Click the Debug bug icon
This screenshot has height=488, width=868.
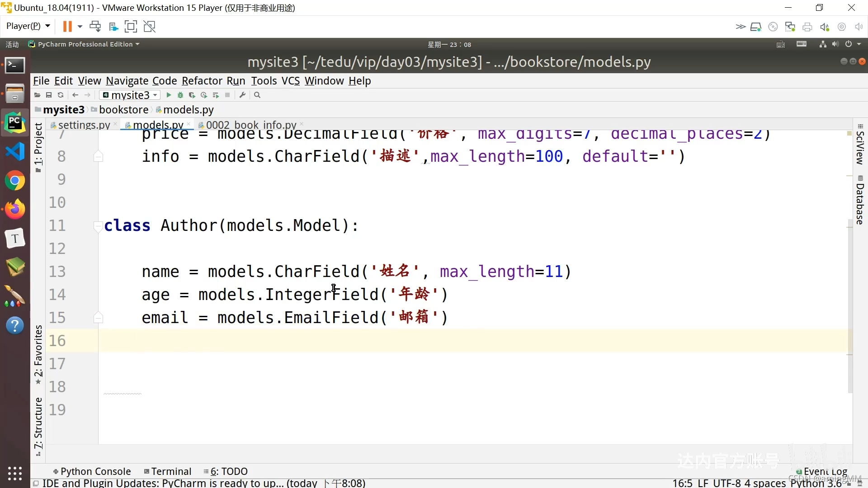[x=180, y=95]
